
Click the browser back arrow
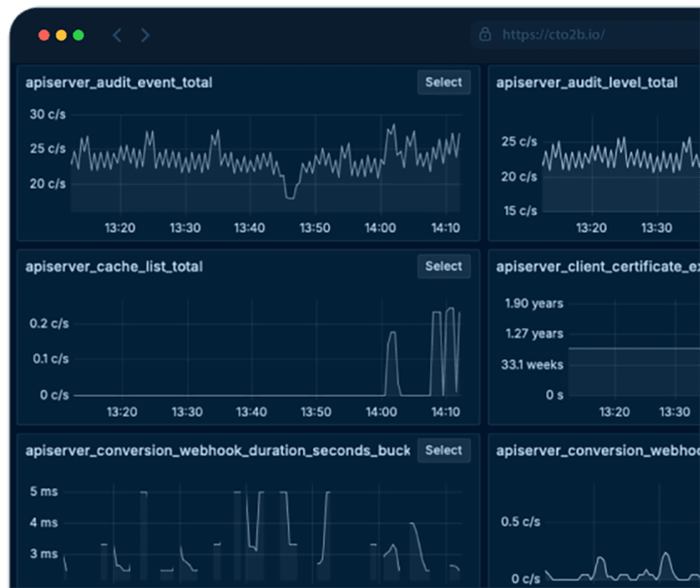(117, 35)
